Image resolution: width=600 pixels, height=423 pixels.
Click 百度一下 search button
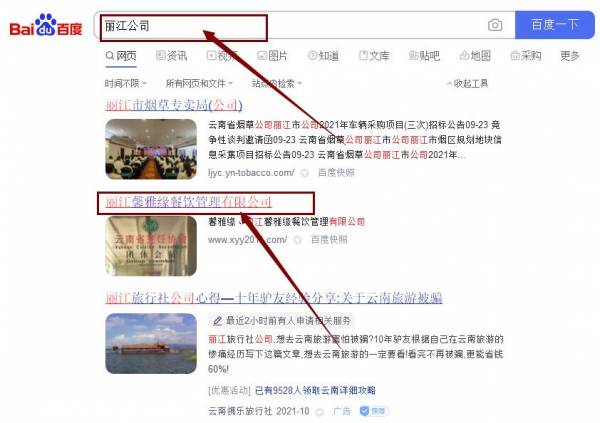point(554,25)
